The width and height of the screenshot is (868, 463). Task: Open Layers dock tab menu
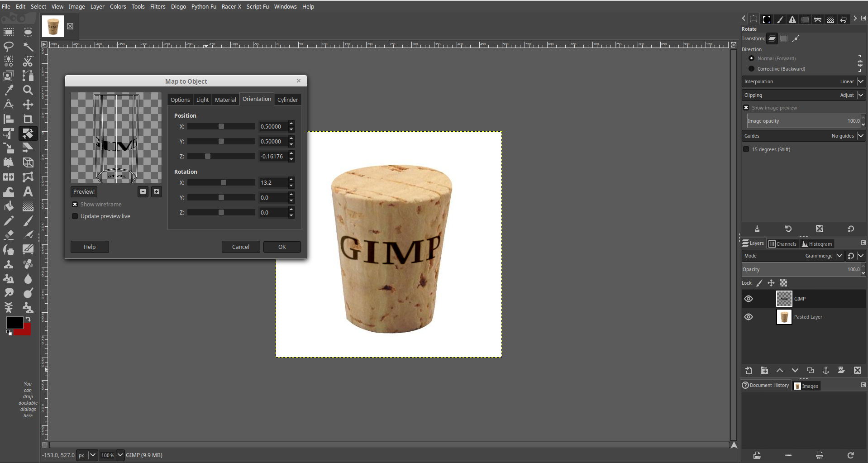(x=863, y=243)
